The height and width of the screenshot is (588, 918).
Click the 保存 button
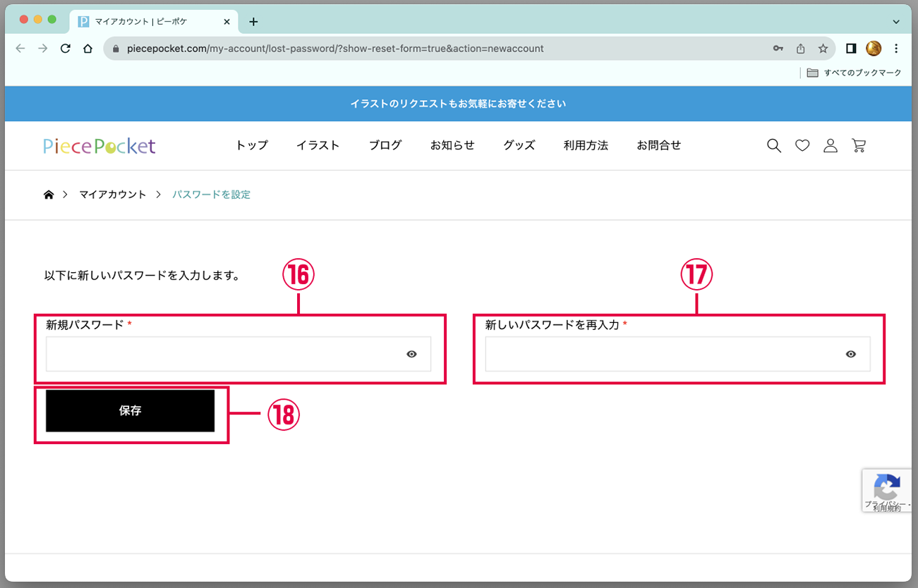(x=131, y=410)
